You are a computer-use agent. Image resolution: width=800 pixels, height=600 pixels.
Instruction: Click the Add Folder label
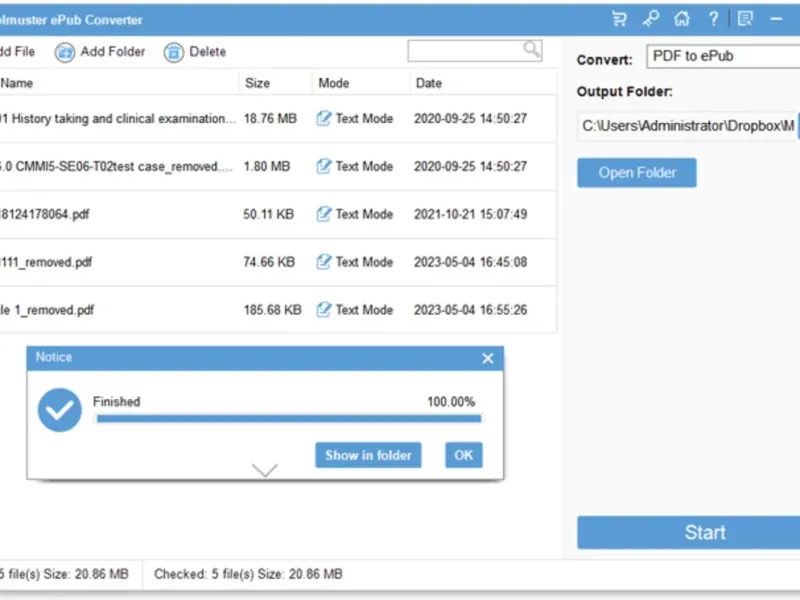click(x=113, y=52)
